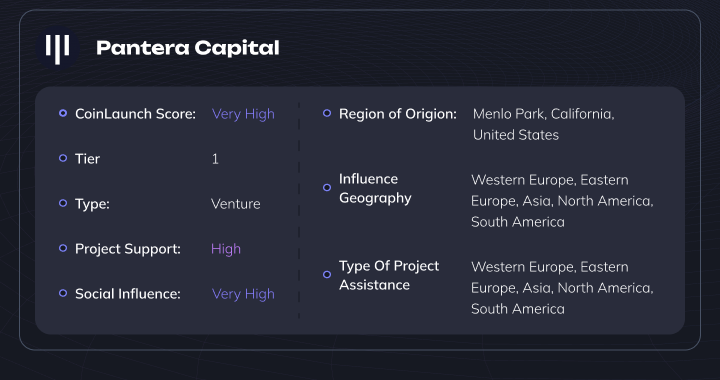Image resolution: width=720 pixels, height=380 pixels.
Task: Click the Type Of Project Assistance regions text
Action: coord(562,288)
